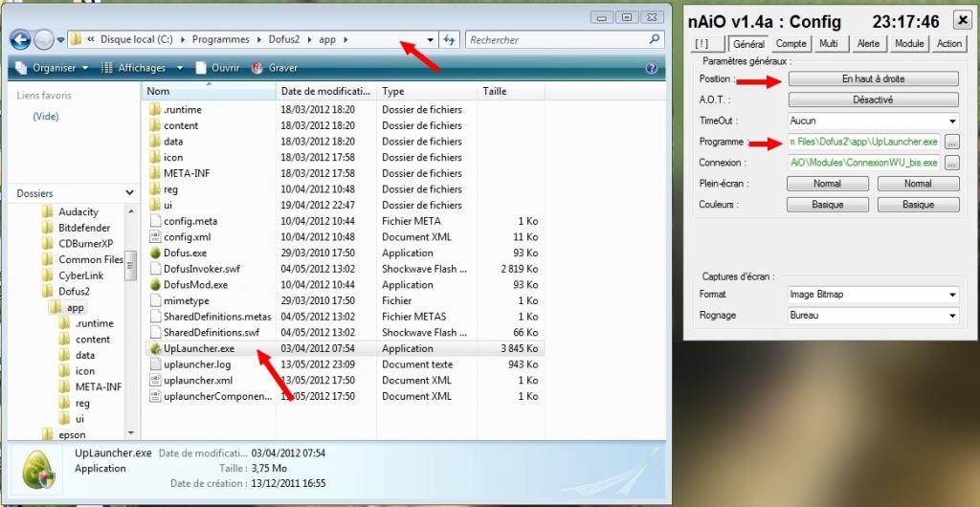Switch to the Action tab

(948, 44)
